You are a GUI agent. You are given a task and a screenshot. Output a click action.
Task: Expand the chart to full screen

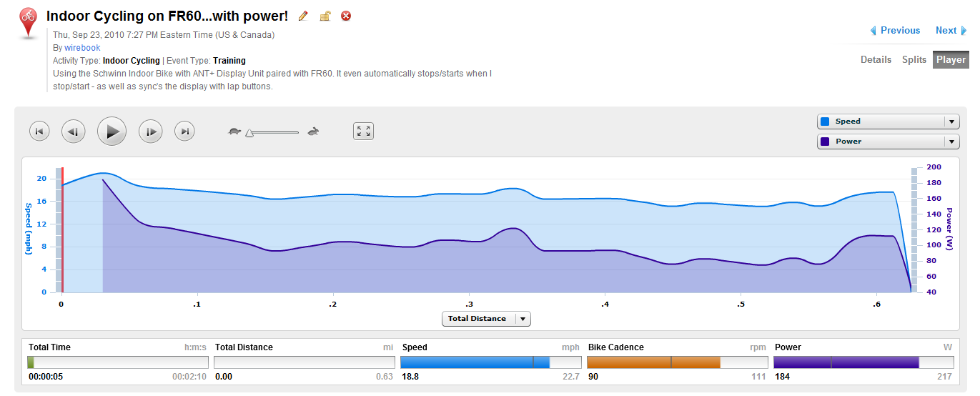point(364,131)
